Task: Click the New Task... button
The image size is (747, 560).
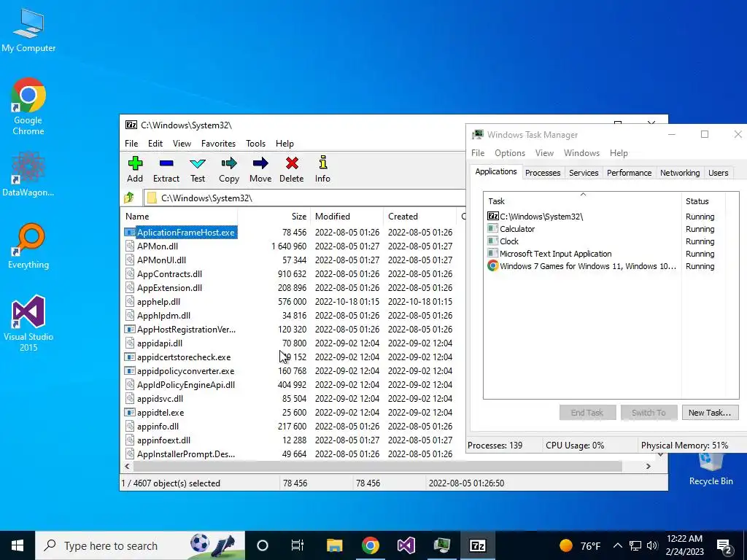Action: (710, 413)
